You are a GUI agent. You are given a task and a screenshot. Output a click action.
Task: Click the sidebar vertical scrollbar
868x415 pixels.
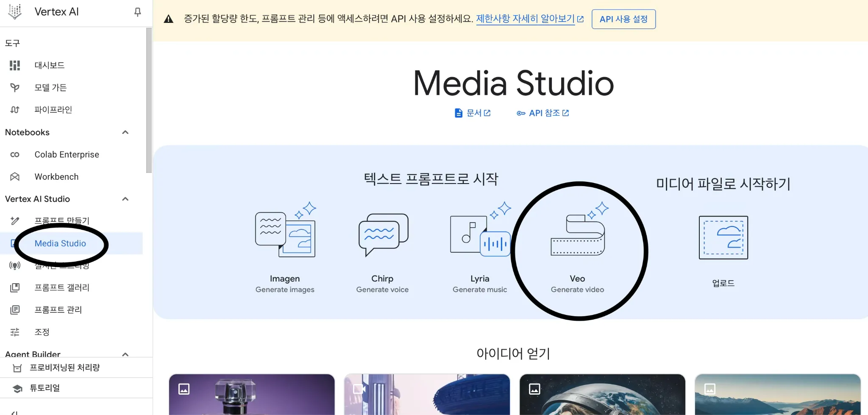(149, 100)
